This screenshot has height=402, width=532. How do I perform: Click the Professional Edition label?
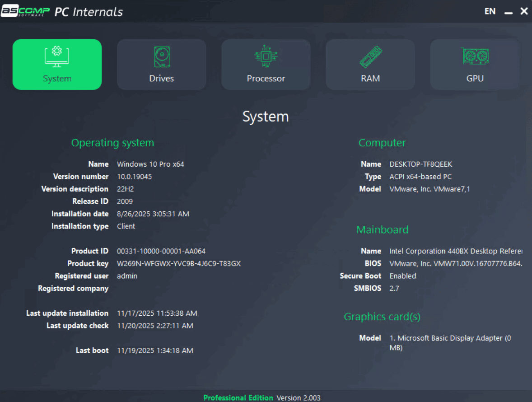click(238, 397)
